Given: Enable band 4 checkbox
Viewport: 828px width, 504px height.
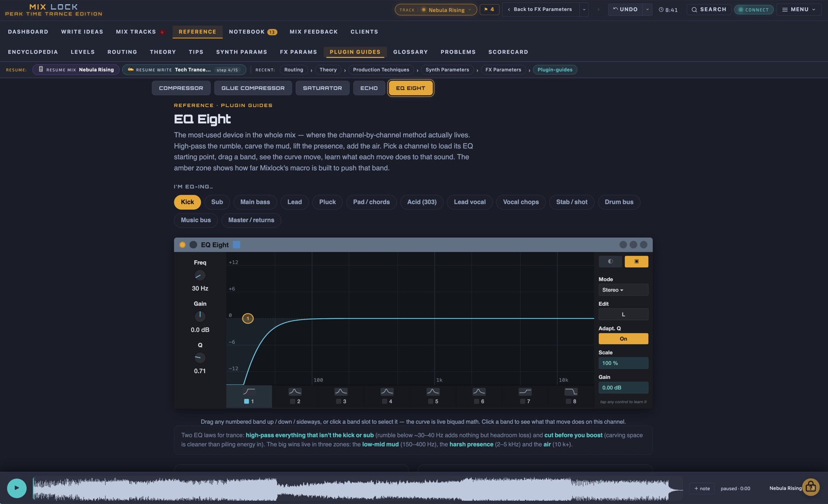Looking at the screenshot, I should 385,401.
